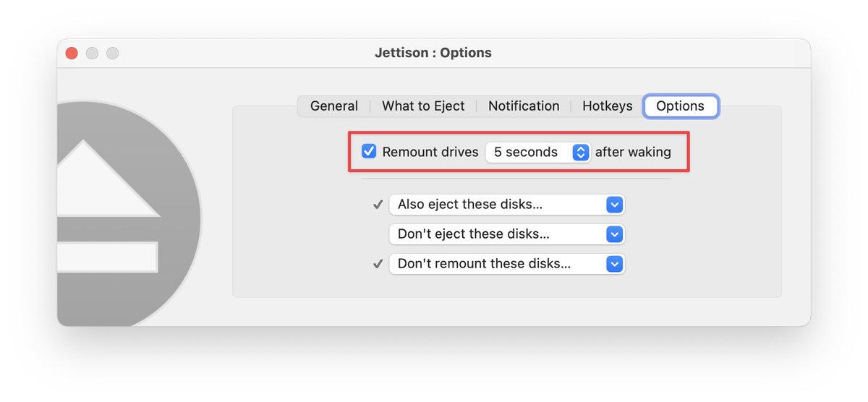Click the 'Jettison : Options' window title

tap(433, 53)
